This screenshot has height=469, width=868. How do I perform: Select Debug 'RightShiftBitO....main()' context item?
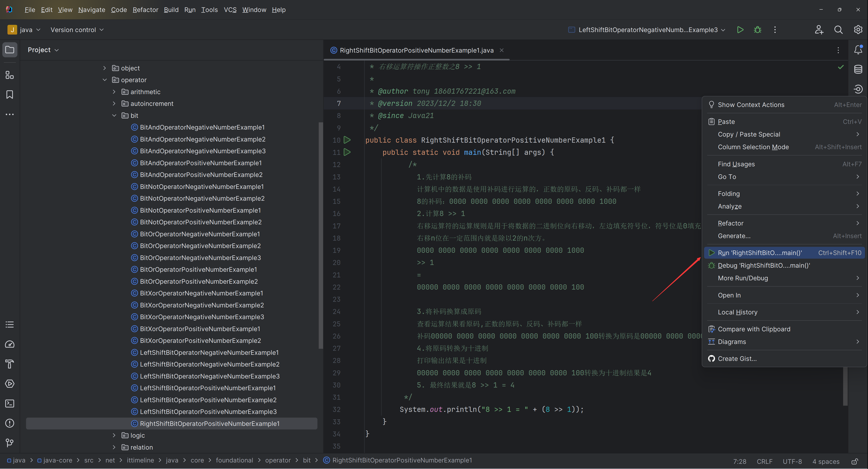tap(785, 266)
